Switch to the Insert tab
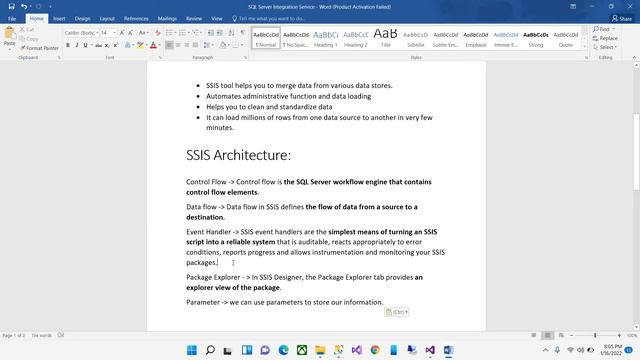The image size is (640, 360). pos(59,18)
